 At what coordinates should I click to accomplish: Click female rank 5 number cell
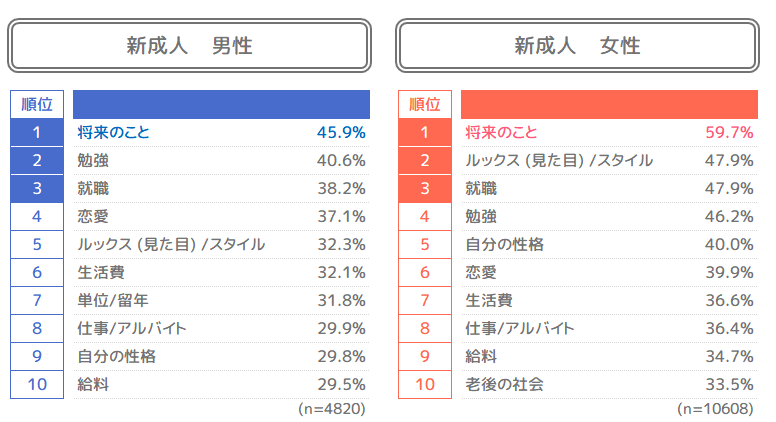[x=425, y=244]
